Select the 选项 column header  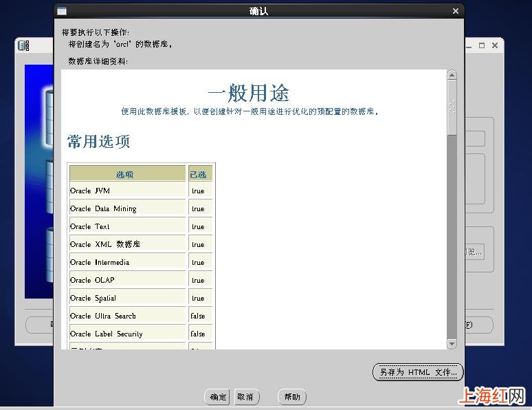coord(128,173)
